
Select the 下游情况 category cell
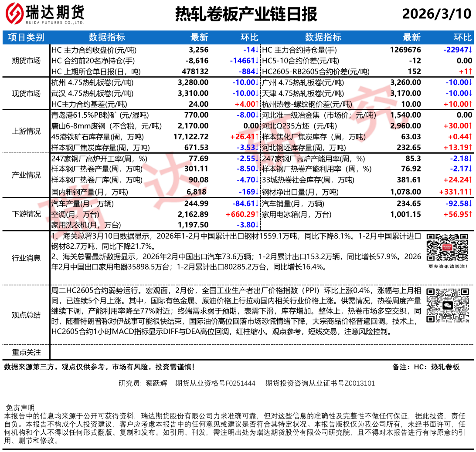click(x=26, y=214)
